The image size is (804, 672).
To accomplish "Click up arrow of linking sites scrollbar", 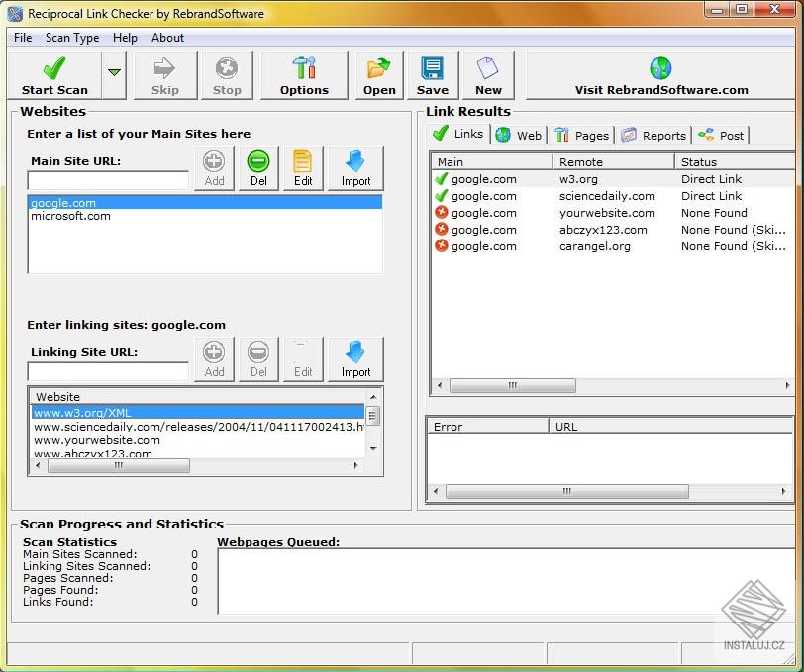I will [373, 397].
